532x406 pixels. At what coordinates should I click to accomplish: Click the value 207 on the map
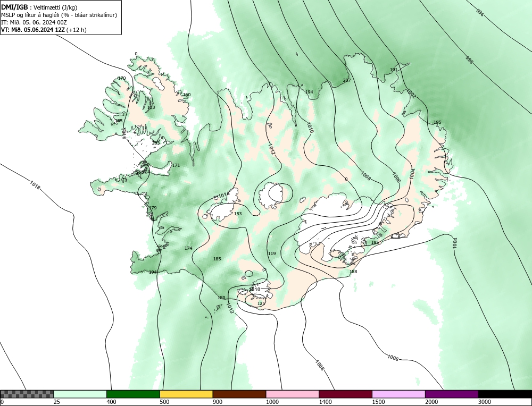347,80
